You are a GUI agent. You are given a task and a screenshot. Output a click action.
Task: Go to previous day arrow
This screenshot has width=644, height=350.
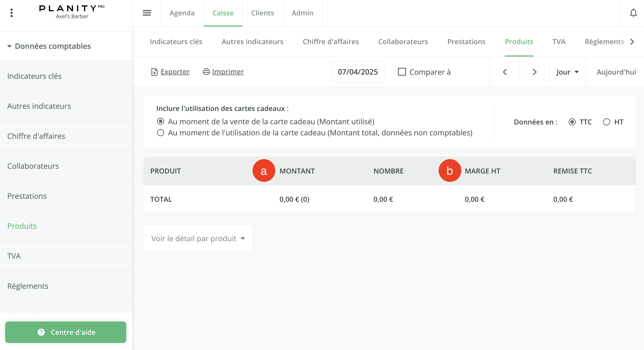(505, 72)
